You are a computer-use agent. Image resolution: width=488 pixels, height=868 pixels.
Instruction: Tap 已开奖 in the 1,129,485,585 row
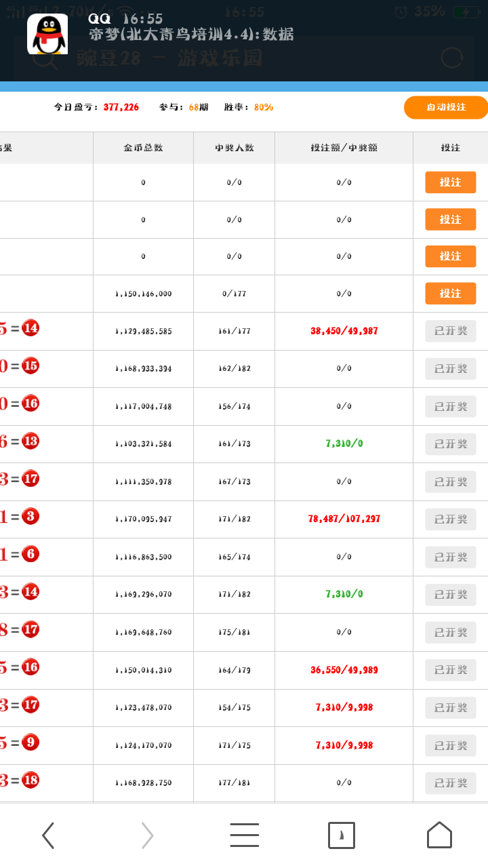click(x=451, y=331)
